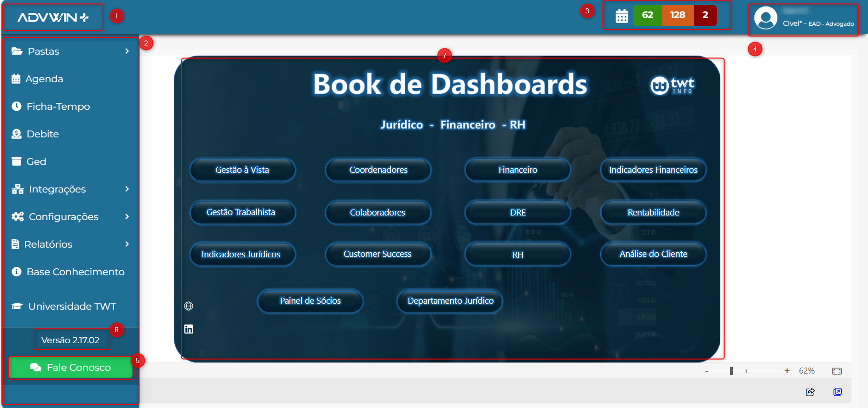
Task: Click the Versão 2.17.02 label
Action: [x=70, y=340]
